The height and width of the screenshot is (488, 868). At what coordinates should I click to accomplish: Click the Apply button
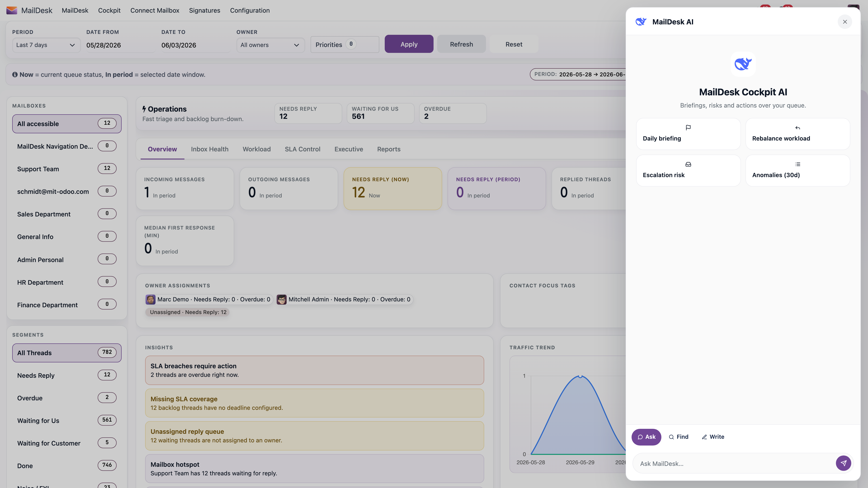(409, 44)
